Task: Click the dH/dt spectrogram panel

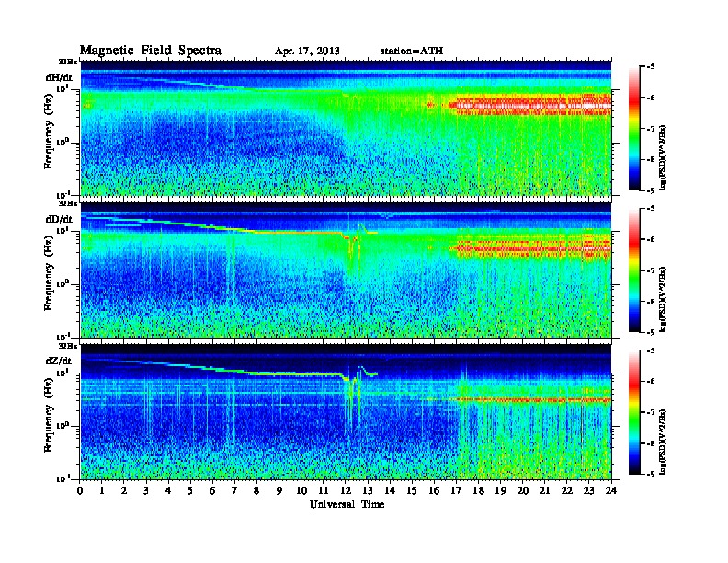Action: click(x=346, y=128)
